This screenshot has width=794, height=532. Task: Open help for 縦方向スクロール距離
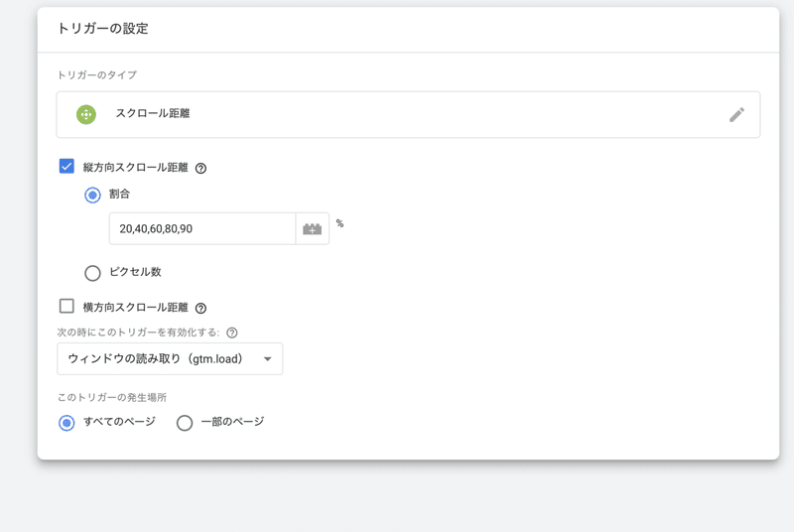(200, 169)
